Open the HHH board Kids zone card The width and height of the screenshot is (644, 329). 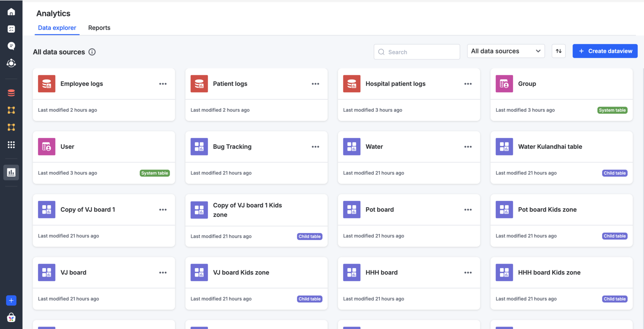562,283
